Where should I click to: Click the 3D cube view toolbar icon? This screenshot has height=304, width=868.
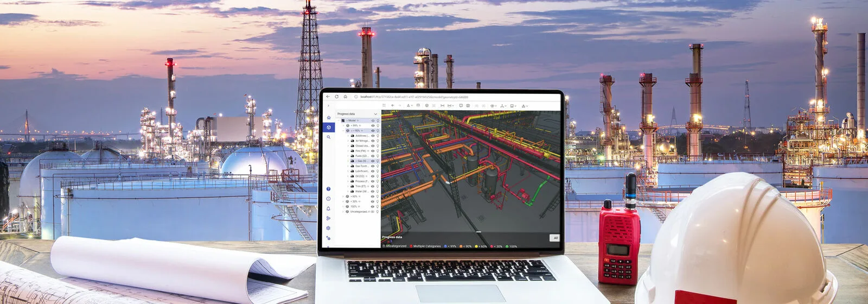[427, 105]
